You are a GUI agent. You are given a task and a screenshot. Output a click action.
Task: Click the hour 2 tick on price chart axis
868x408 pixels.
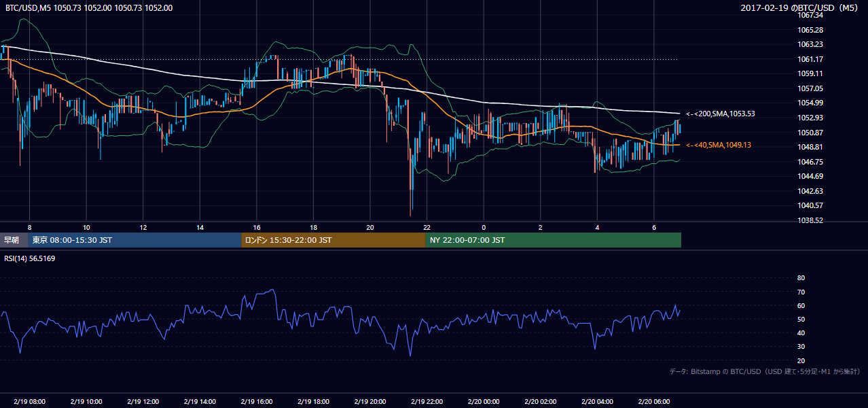pos(540,227)
